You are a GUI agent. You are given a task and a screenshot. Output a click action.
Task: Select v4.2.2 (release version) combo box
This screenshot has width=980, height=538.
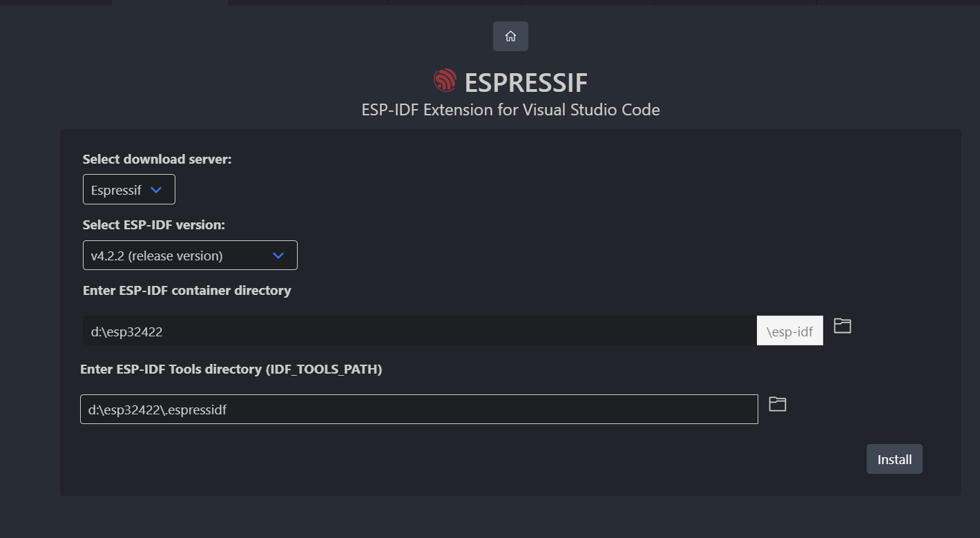coord(190,255)
